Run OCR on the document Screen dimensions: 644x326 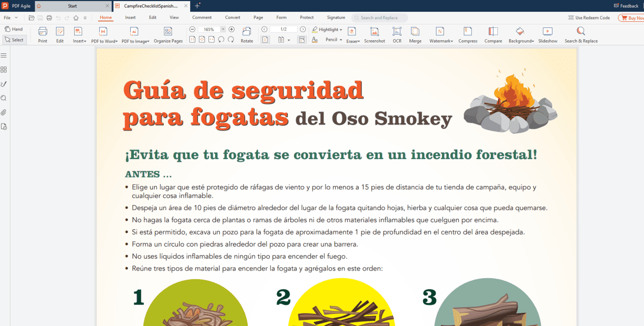tap(397, 34)
